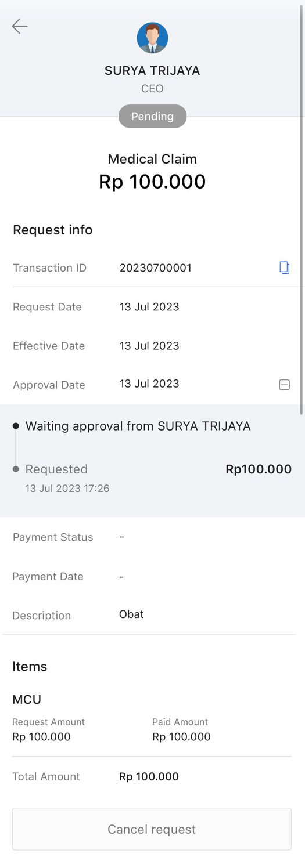This screenshot has height=868, width=305.
Task: Click the Cancel request button
Action: pyautogui.click(x=152, y=829)
